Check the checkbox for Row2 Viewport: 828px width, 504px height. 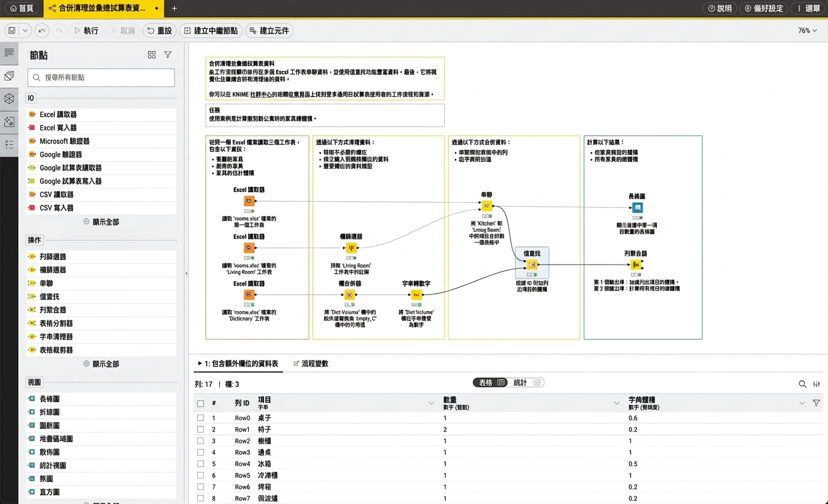(x=200, y=441)
